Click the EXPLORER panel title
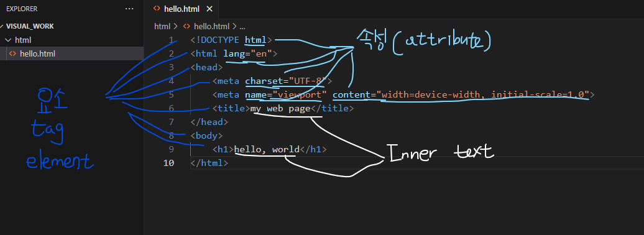Viewport: 644px width, 235px height. click(22, 9)
